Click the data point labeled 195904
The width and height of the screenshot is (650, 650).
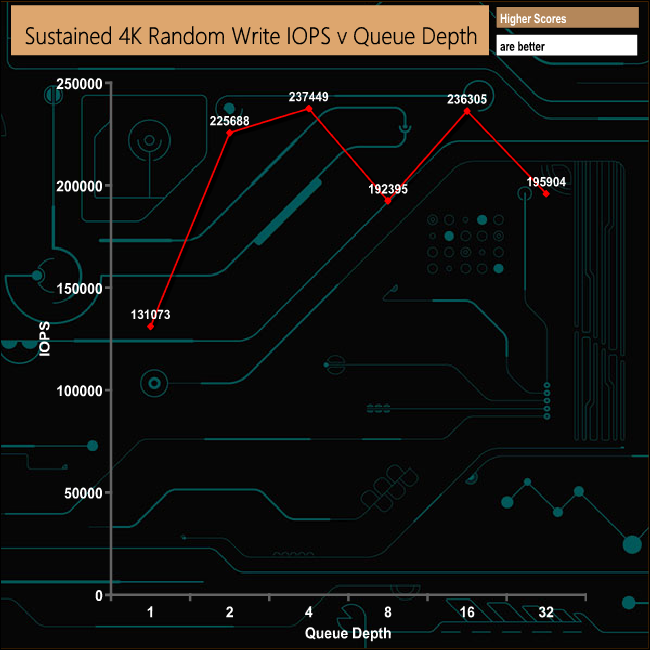[x=546, y=194]
